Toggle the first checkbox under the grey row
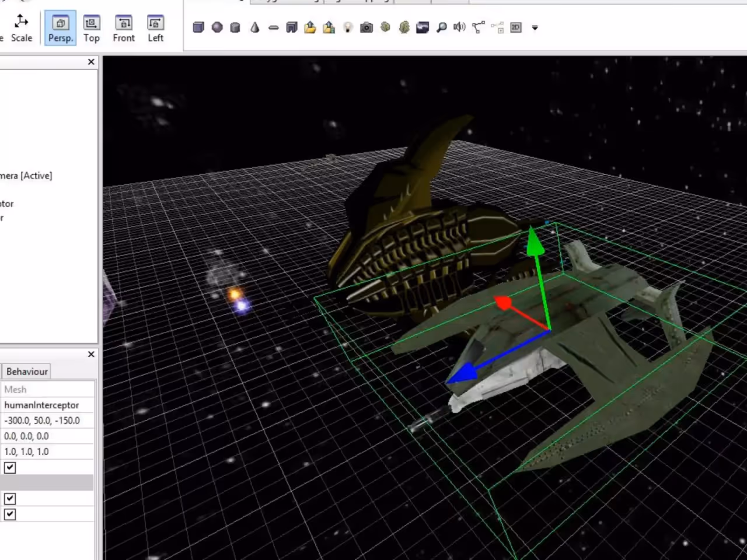Image resolution: width=747 pixels, height=560 pixels. tap(10, 499)
